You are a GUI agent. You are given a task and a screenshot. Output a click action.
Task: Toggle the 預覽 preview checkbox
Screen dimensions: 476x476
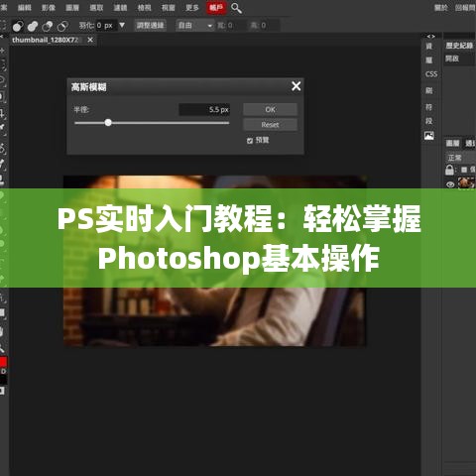[x=250, y=141]
